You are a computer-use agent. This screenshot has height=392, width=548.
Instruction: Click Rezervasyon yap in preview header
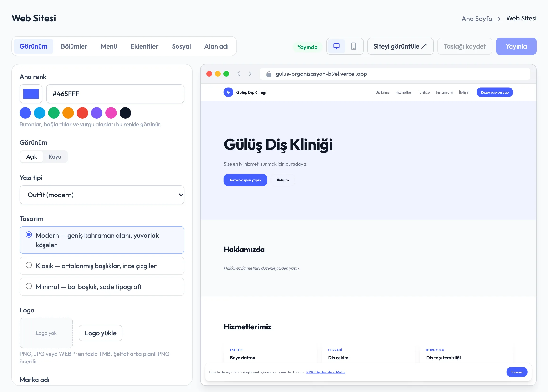point(494,92)
